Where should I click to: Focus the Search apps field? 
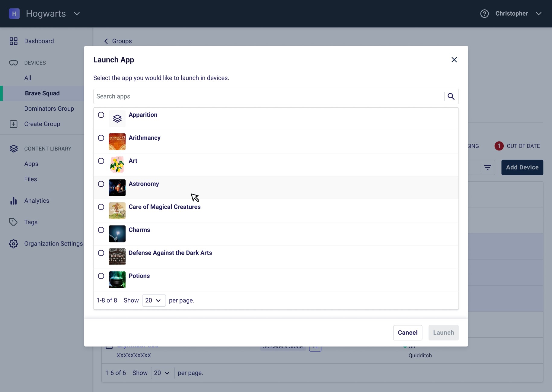pos(269,96)
